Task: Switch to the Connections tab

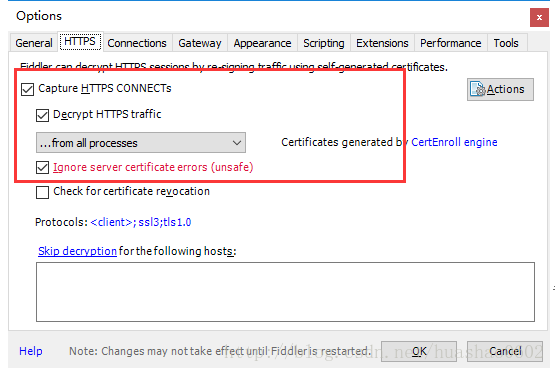Action: tap(137, 43)
